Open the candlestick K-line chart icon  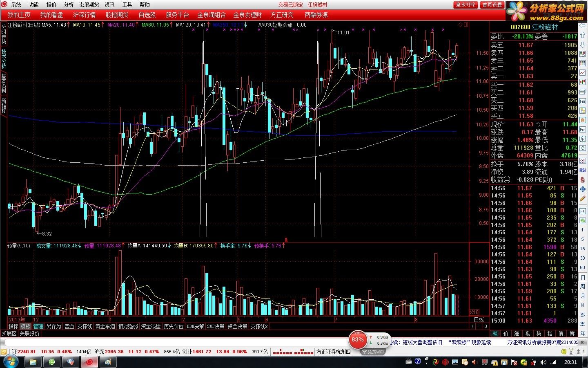[583, 82]
